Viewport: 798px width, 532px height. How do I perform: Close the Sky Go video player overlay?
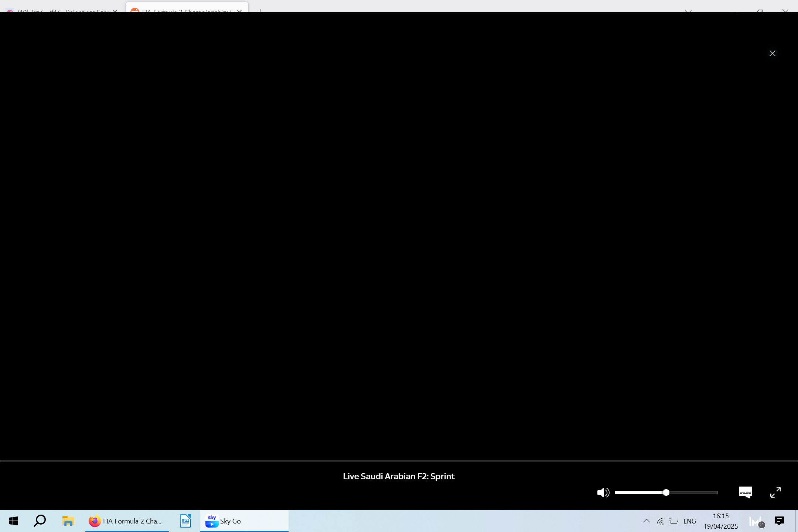pos(772,54)
